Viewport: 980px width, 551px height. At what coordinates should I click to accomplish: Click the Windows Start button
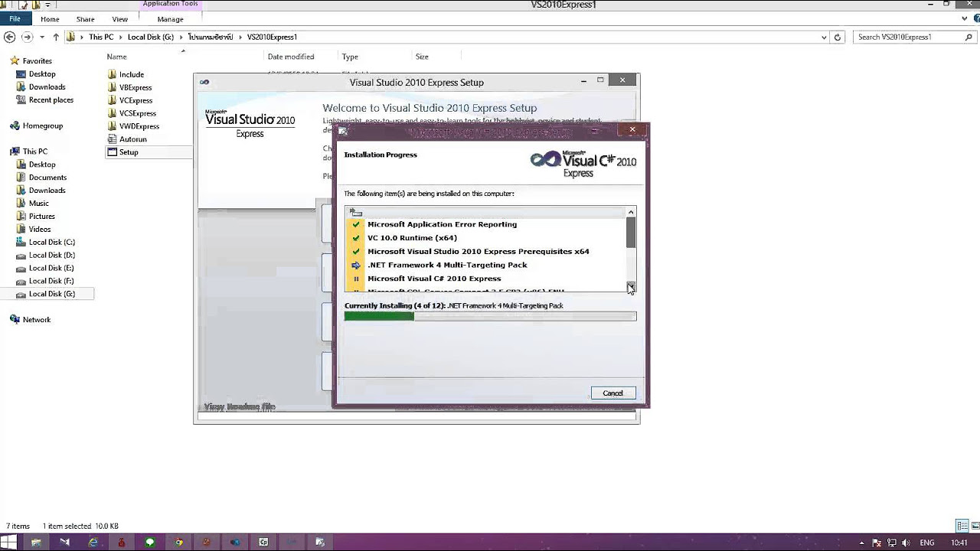point(9,543)
